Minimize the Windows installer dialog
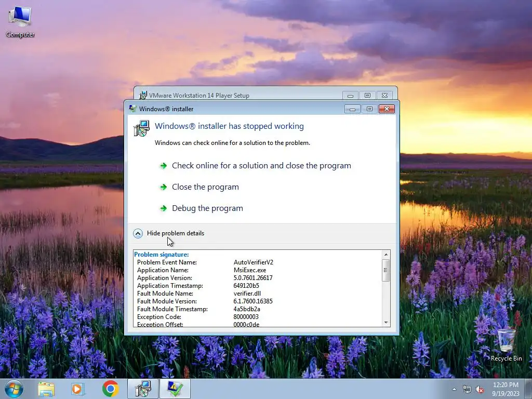532x399 pixels. pos(352,109)
